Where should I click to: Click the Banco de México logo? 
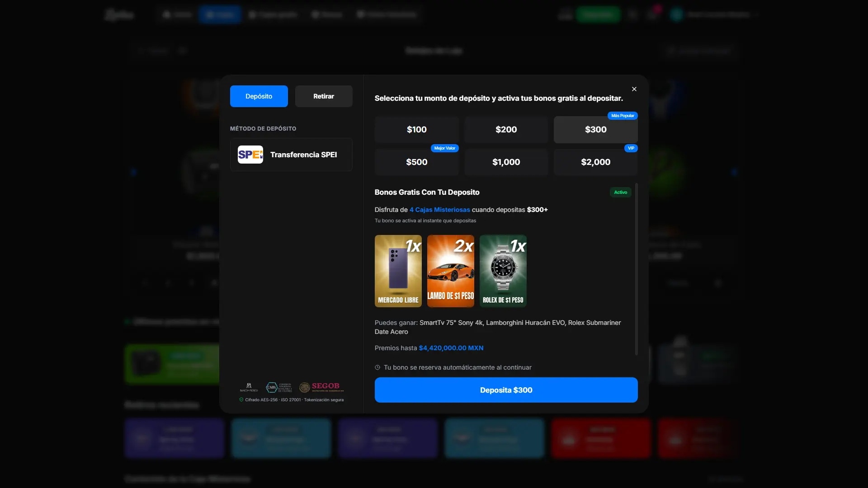[x=249, y=387]
